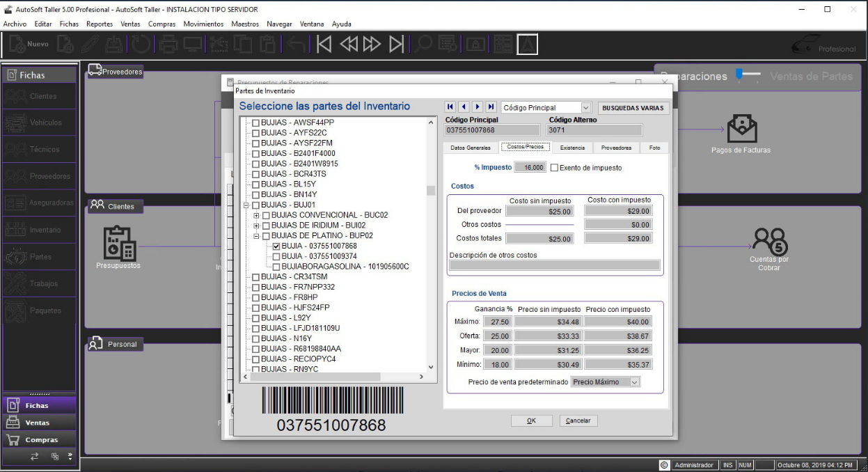Check the Exento de impuesto checkbox

tap(555, 168)
